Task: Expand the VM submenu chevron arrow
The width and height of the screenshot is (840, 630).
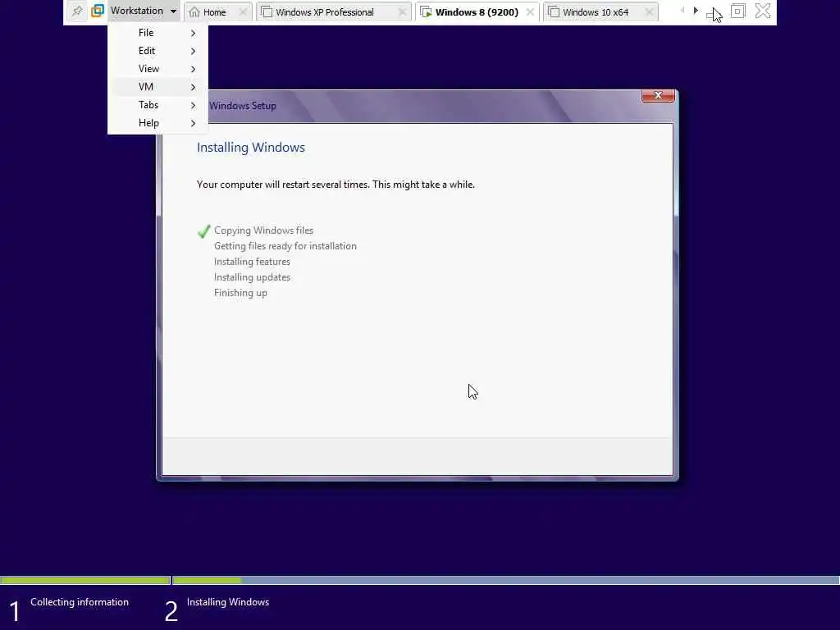Action: pyautogui.click(x=193, y=87)
